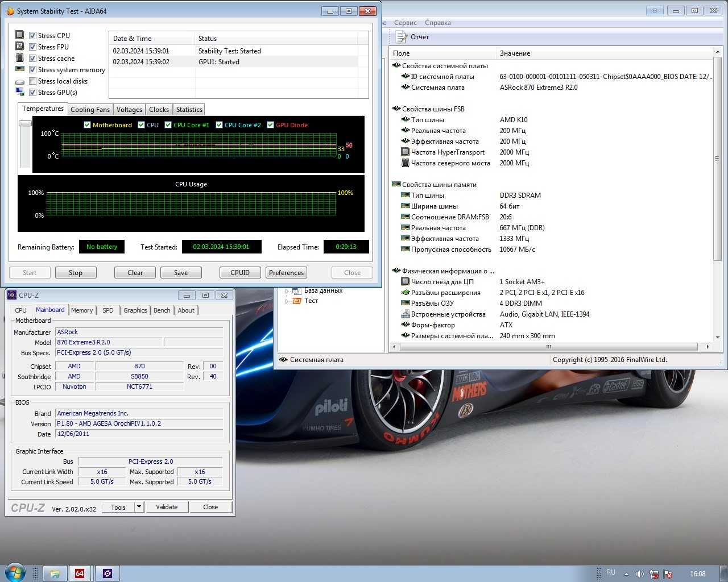This screenshot has width=728, height=582.
Task: Click the Поле column header
Action: click(x=401, y=53)
